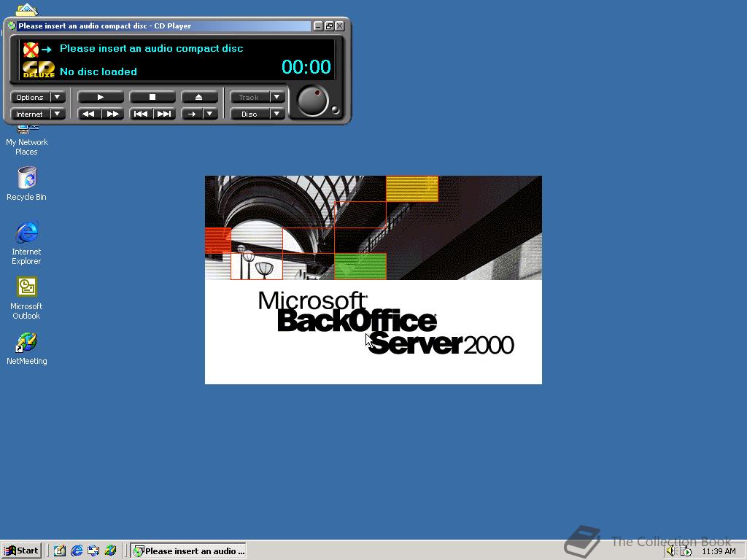This screenshot has height=560, width=747.
Task: Click the round volume knob
Action: point(312,101)
